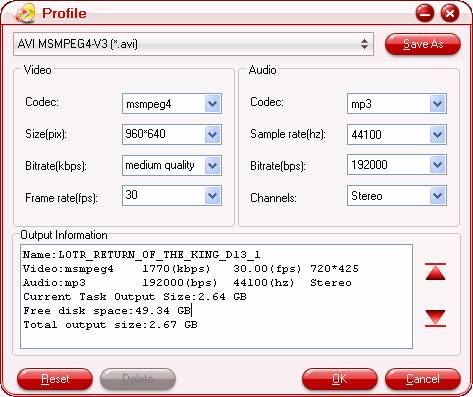
Task: Click the Output Information group label
Action: point(64,235)
